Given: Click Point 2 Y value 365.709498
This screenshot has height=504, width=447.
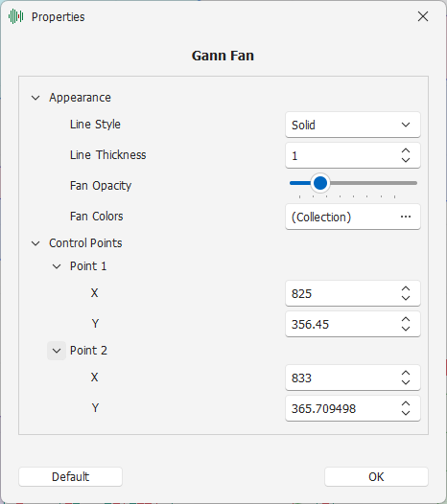Looking at the screenshot, I should point(324,409).
